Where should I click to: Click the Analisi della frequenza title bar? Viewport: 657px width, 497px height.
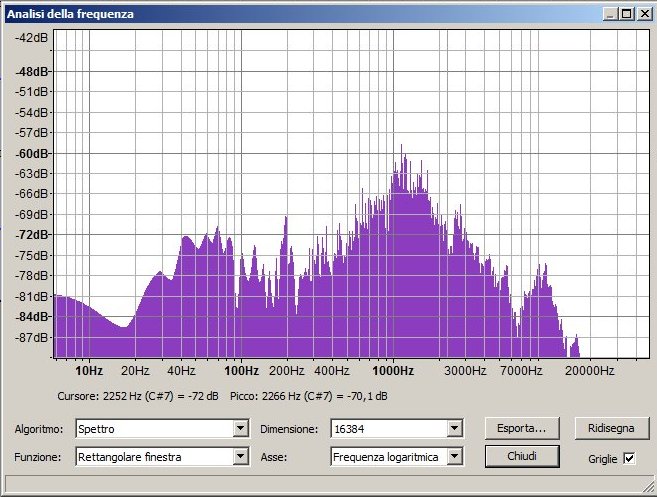(300, 14)
